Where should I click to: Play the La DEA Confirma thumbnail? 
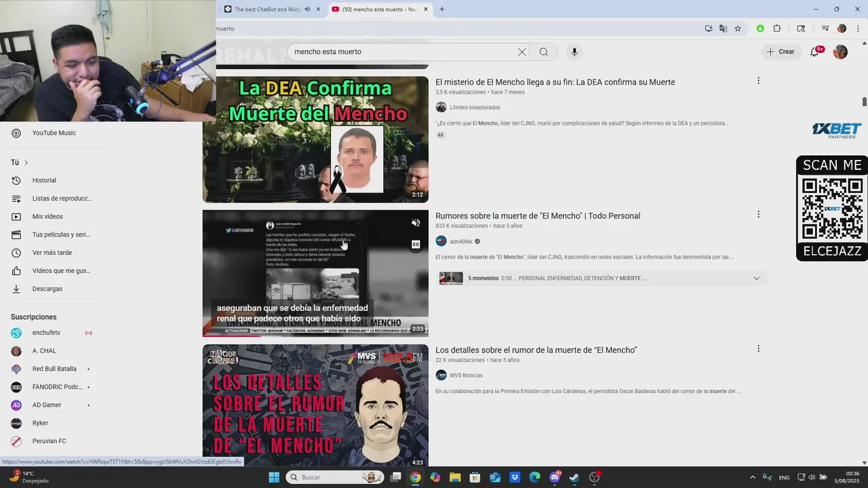click(x=315, y=139)
